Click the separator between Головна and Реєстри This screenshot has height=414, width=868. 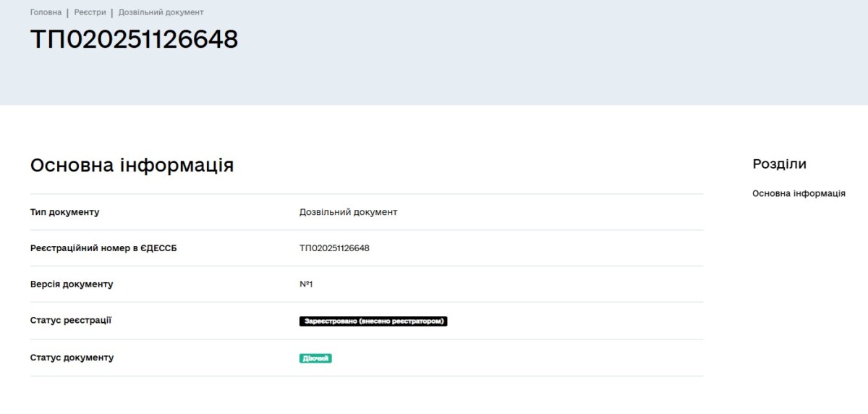coord(68,13)
